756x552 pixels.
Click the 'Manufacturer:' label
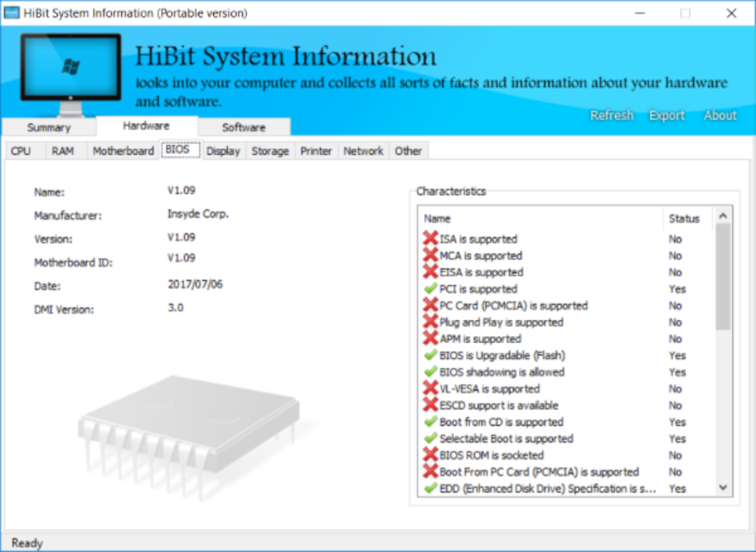[x=68, y=216]
